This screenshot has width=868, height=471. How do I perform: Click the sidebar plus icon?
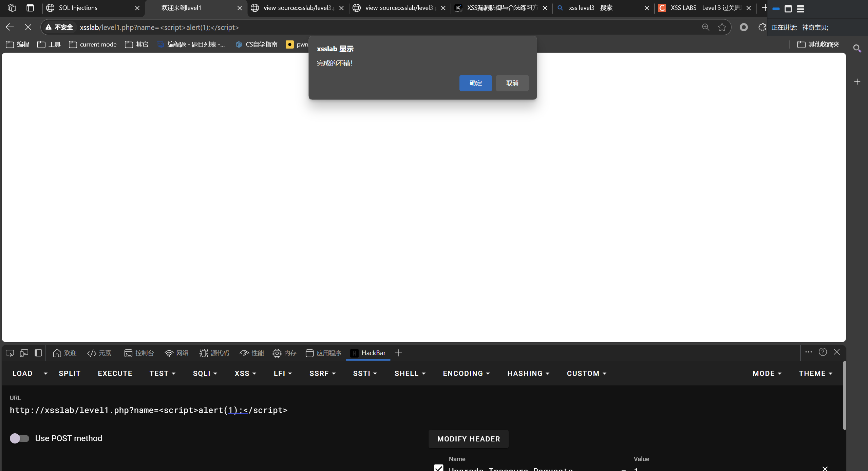click(857, 82)
